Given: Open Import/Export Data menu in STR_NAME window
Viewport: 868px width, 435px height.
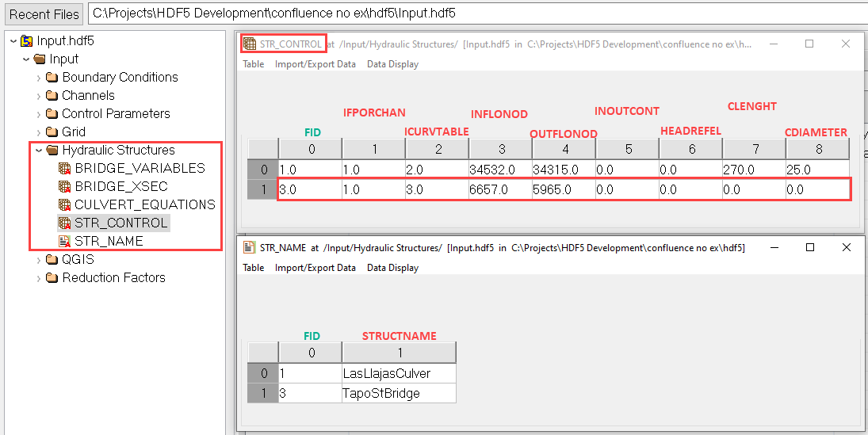Looking at the screenshot, I should pos(315,268).
